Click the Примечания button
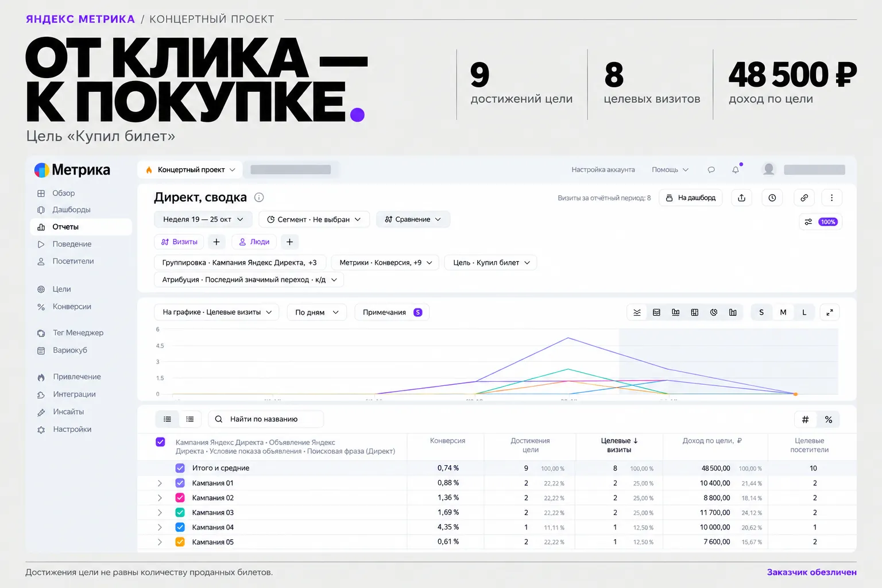 pyautogui.click(x=392, y=312)
